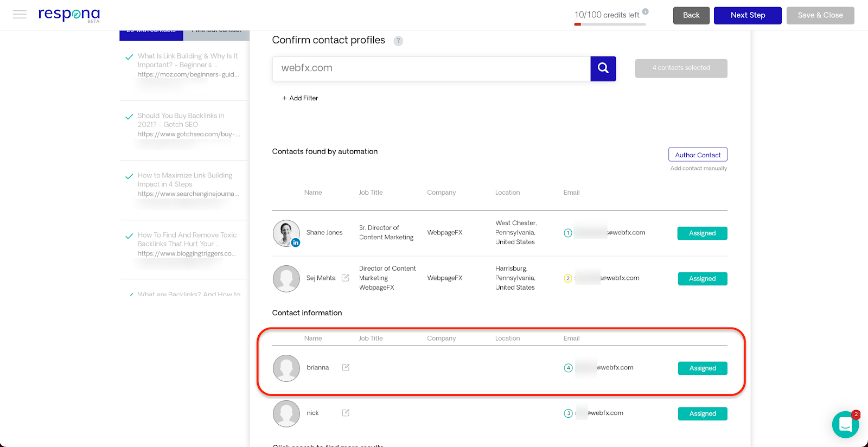Click bloggingtriggers URL
868x447 pixels.
[187, 254]
